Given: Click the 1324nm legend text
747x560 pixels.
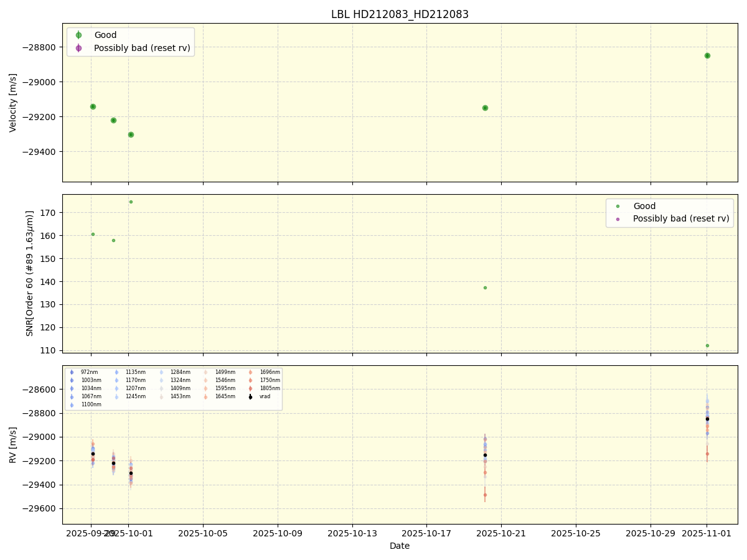Looking at the screenshot, I should tap(179, 380).
